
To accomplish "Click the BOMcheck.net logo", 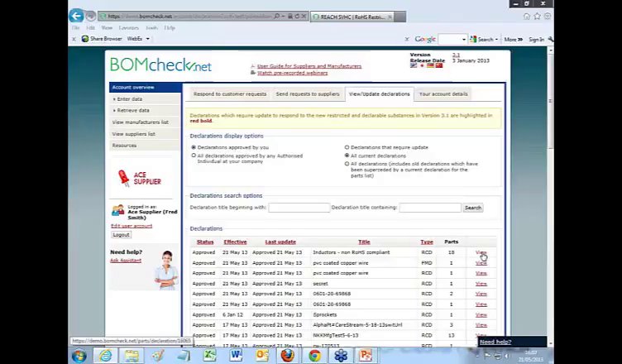I will point(160,65).
